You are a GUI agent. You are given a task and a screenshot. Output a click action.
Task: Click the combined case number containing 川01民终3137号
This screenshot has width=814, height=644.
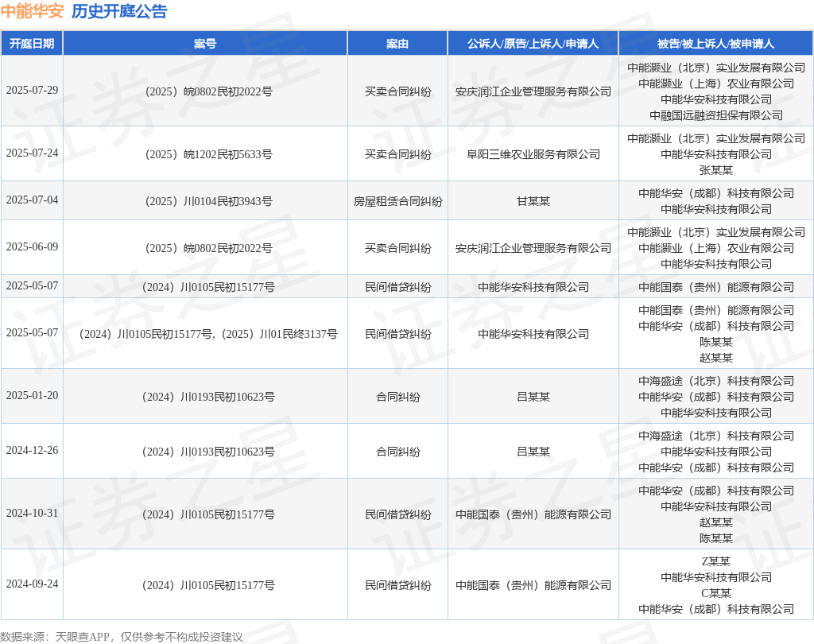(207, 334)
